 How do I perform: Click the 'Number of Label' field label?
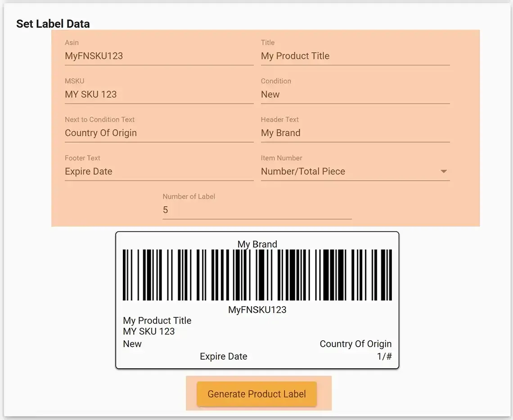pyautogui.click(x=189, y=196)
